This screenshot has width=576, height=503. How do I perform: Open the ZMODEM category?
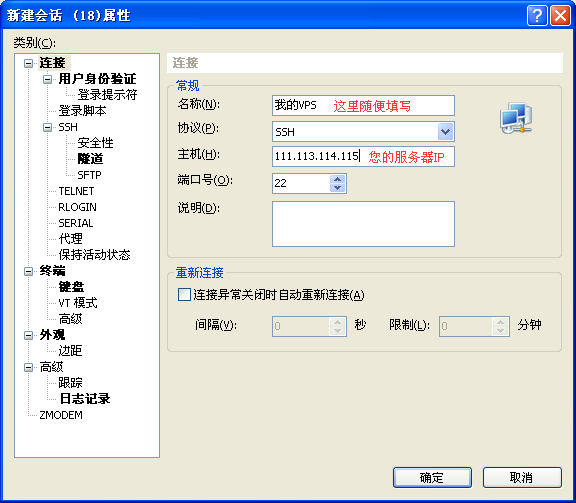coord(61,415)
